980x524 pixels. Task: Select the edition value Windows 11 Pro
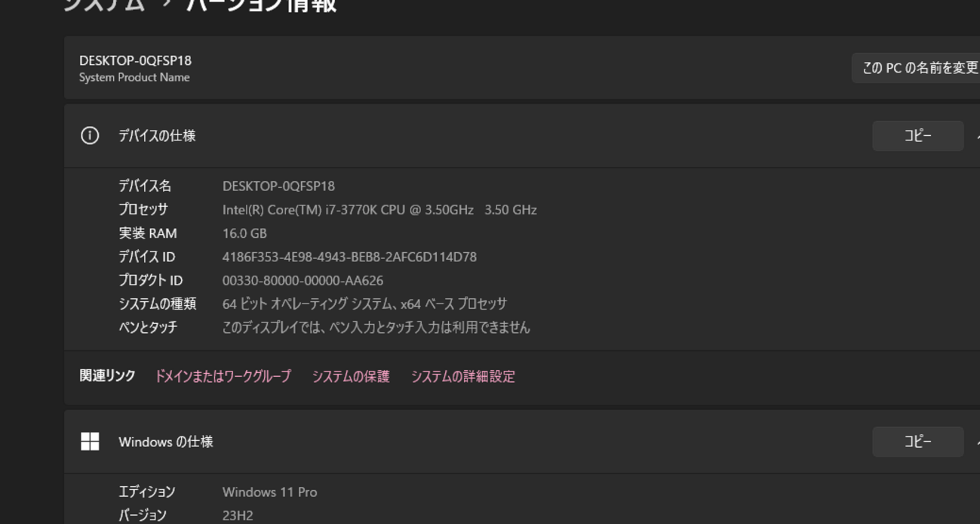point(269,492)
